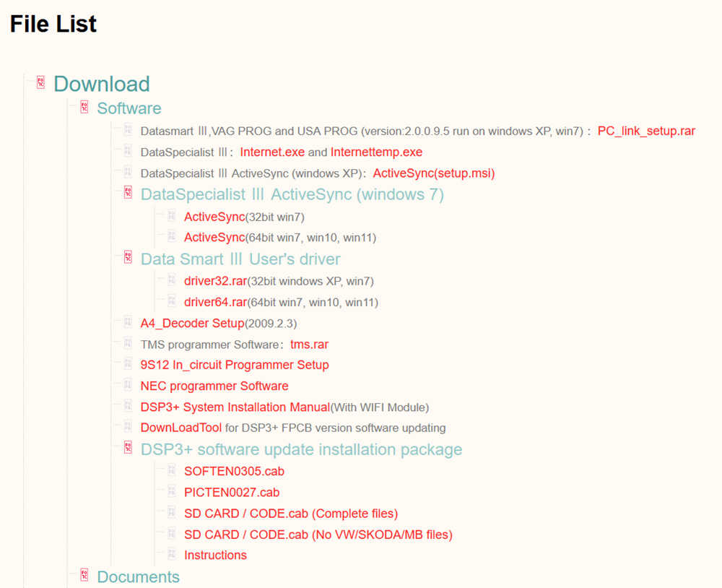Click the file icon next to driver32.rar

tap(172, 280)
